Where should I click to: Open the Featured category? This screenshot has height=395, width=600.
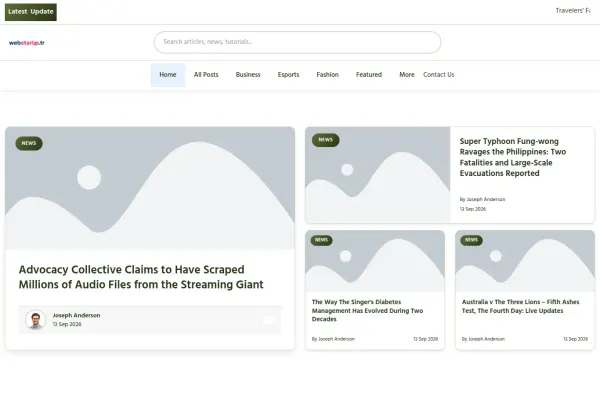[x=369, y=75]
